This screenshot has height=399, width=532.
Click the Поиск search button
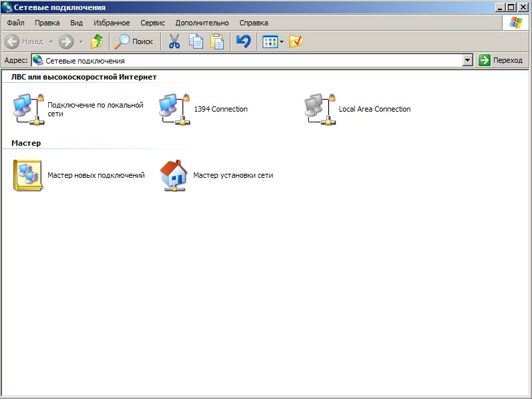pyautogui.click(x=134, y=41)
